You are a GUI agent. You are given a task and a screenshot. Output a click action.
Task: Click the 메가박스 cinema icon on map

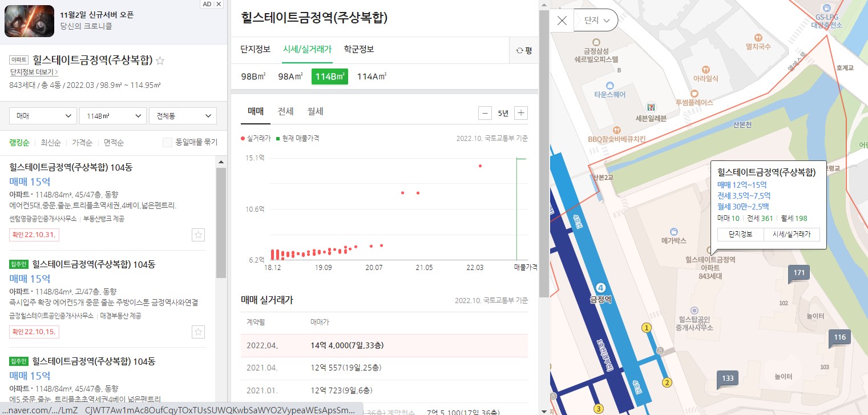click(x=674, y=231)
